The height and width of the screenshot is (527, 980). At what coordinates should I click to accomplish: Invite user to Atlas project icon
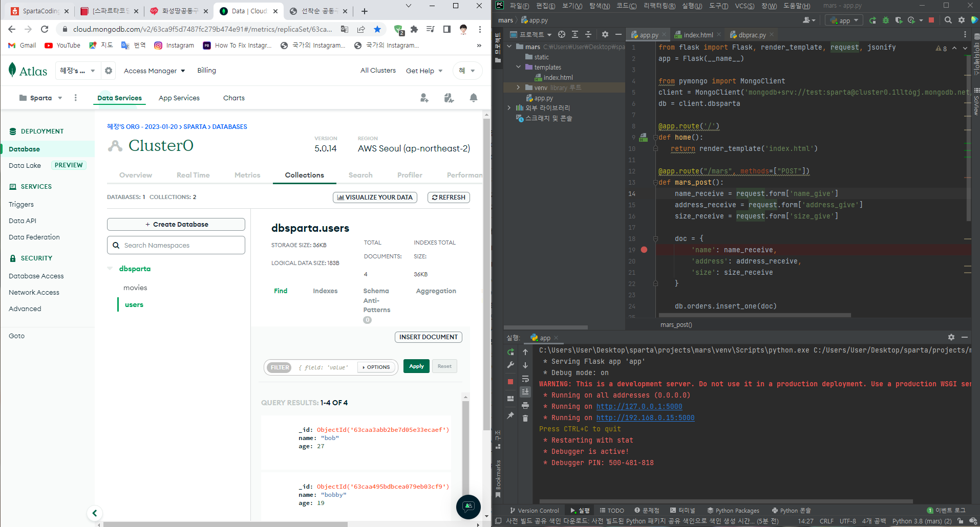[x=424, y=98]
